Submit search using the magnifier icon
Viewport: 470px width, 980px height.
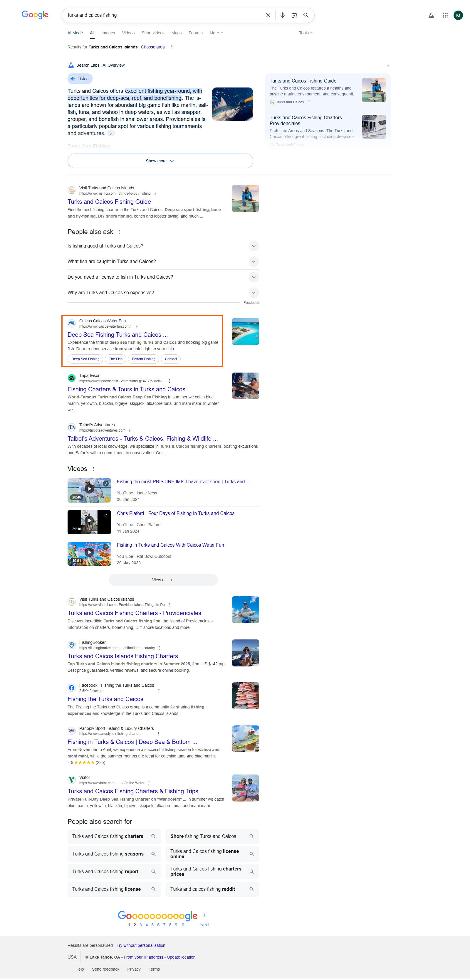[305, 15]
